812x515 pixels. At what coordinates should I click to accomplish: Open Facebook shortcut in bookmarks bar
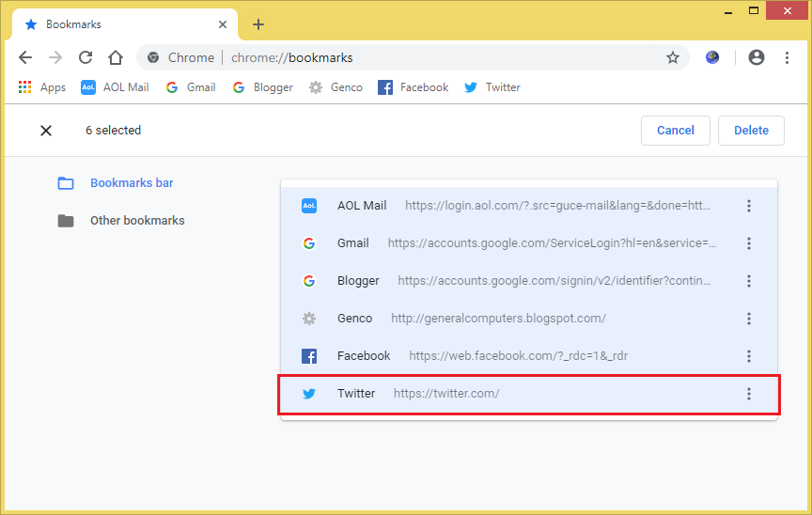pos(414,87)
